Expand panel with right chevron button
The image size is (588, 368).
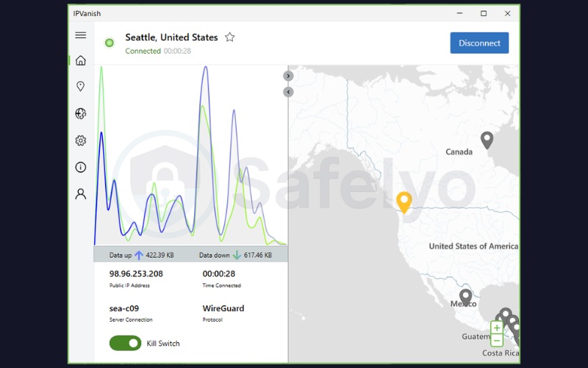pos(288,77)
